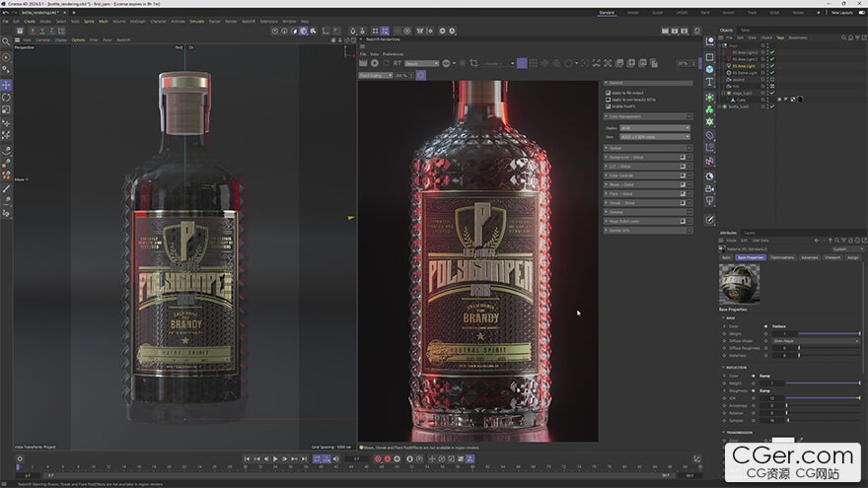868x488 pixels.
Task: Click the viewport Options menu
Action: [78, 39]
